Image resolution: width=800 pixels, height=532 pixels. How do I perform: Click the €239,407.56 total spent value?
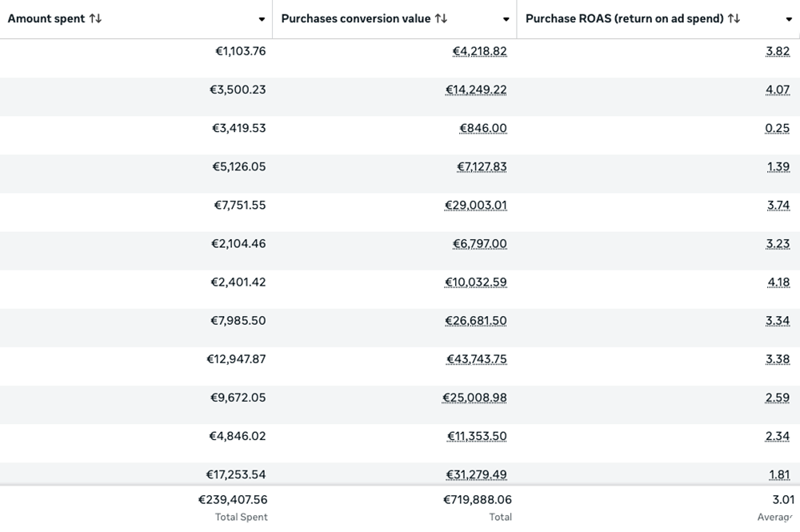point(233,501)
